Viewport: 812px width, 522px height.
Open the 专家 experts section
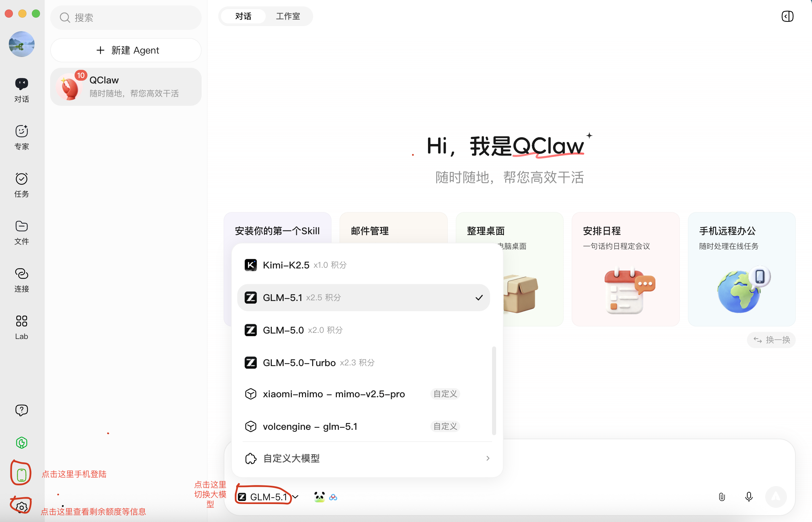click(x=22, y=138)
